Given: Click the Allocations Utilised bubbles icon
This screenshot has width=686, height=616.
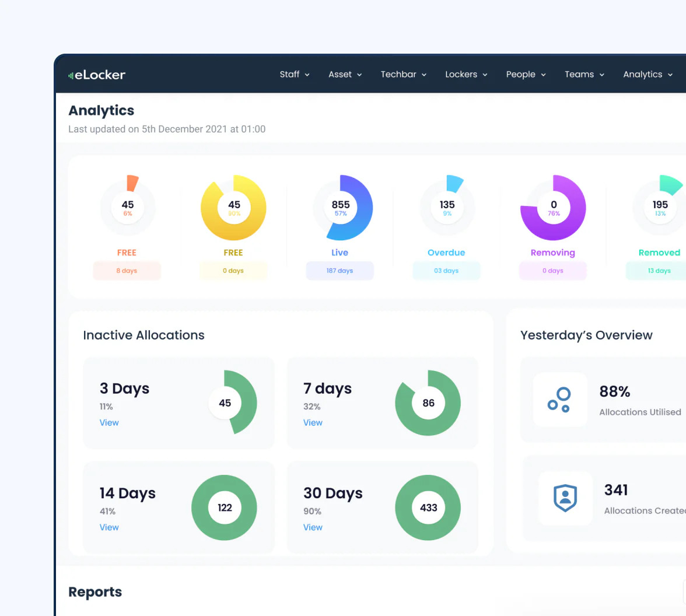Looking at the screenshot, I should [x=559, y=400].
